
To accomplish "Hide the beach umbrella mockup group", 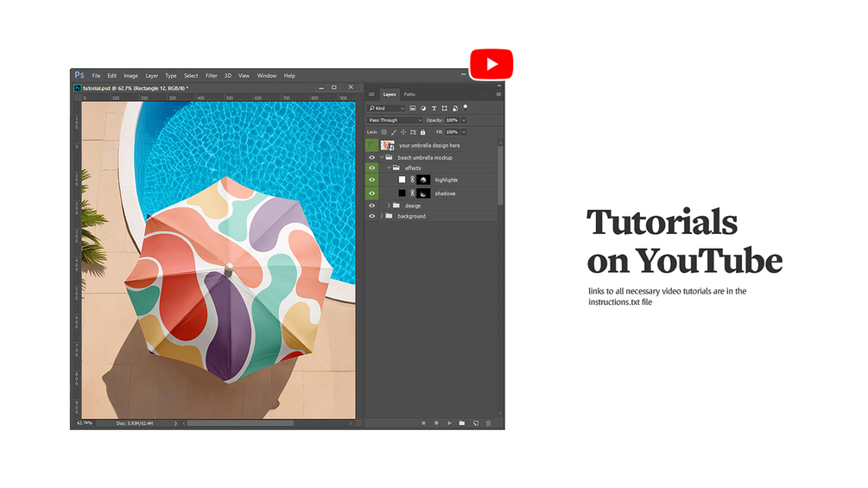I will tap(372, 158).
